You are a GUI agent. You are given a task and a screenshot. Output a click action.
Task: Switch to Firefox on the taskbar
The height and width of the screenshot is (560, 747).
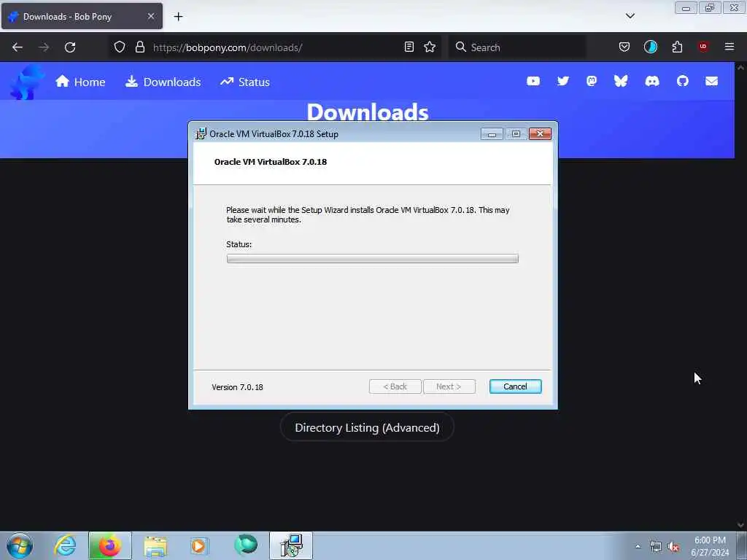109,545
